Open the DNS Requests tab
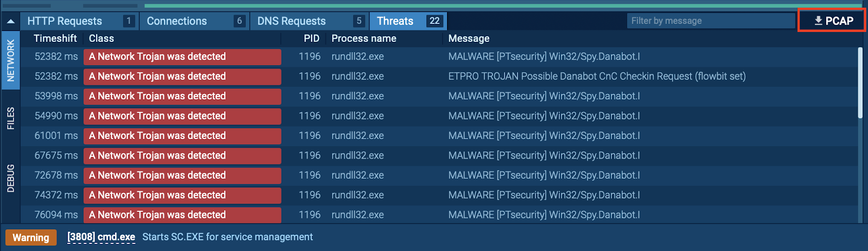This screenshot has height=251, width=868. [x=309, y=21]
